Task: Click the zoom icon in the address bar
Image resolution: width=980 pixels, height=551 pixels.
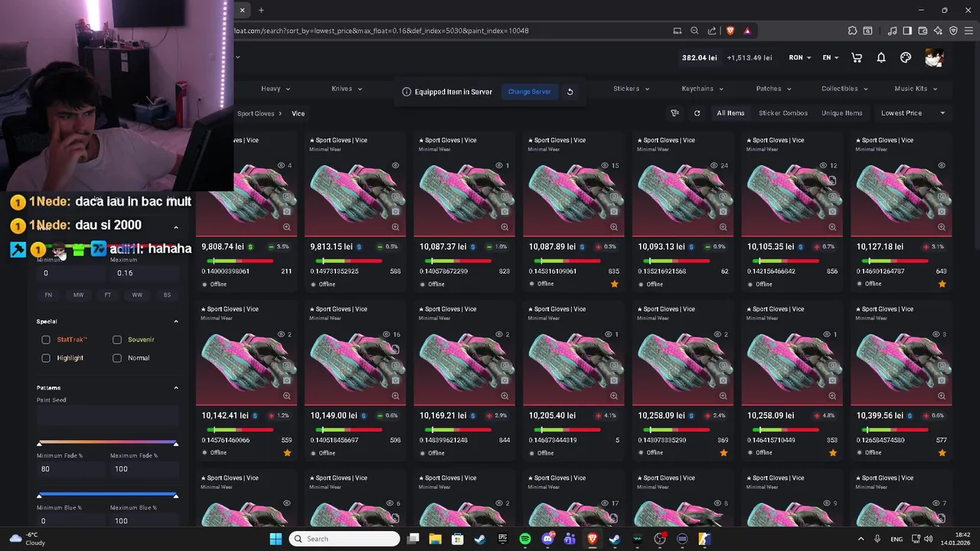Action: [x=694, y=31]
